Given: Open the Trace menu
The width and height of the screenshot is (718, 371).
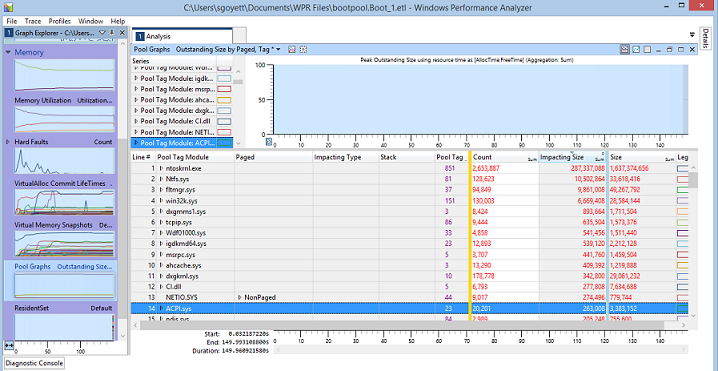Looking at the screenshot, I should click(33, 21).
